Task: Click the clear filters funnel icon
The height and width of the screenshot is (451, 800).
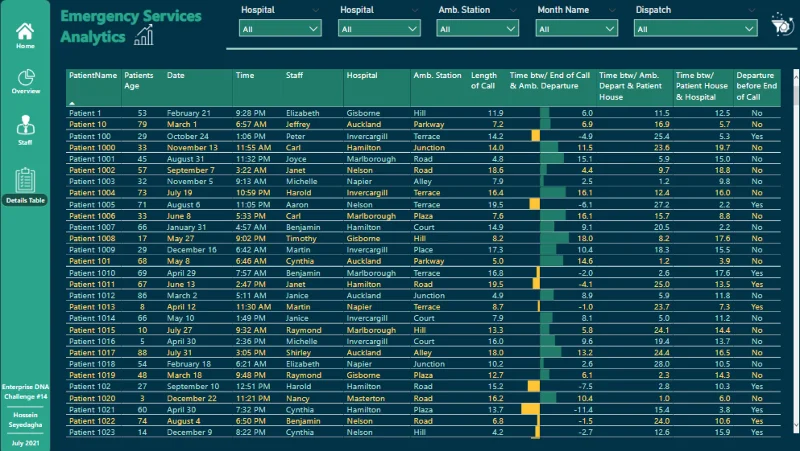Action: click(x=782, y=24)
